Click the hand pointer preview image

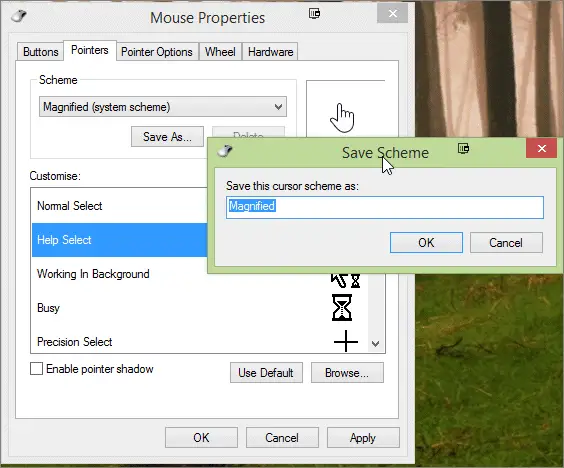[342, 118]
